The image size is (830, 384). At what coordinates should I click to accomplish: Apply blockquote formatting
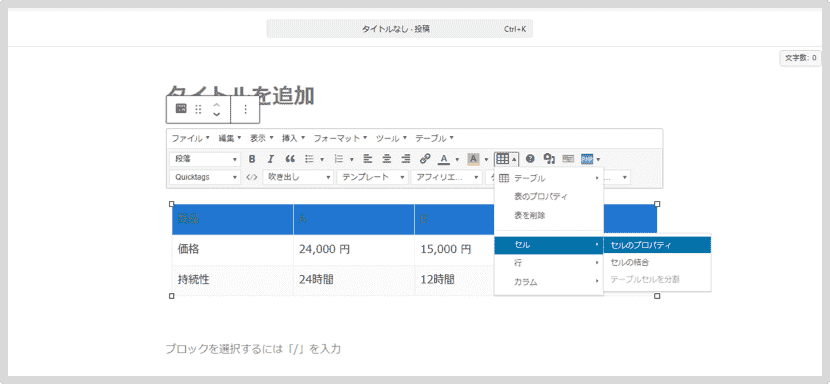click(x=290, y=159)
